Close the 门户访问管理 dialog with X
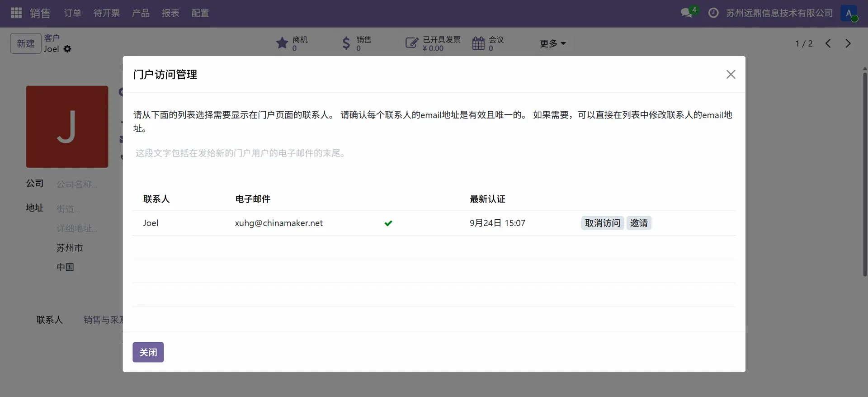 click(x=731, y=75)
